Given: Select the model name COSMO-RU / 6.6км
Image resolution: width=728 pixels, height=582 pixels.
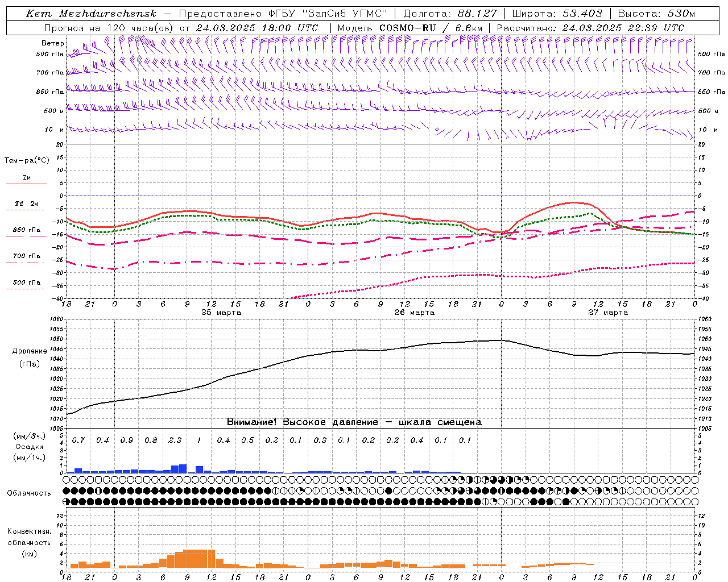Looking at the screenshot, I should coord(431,27).
